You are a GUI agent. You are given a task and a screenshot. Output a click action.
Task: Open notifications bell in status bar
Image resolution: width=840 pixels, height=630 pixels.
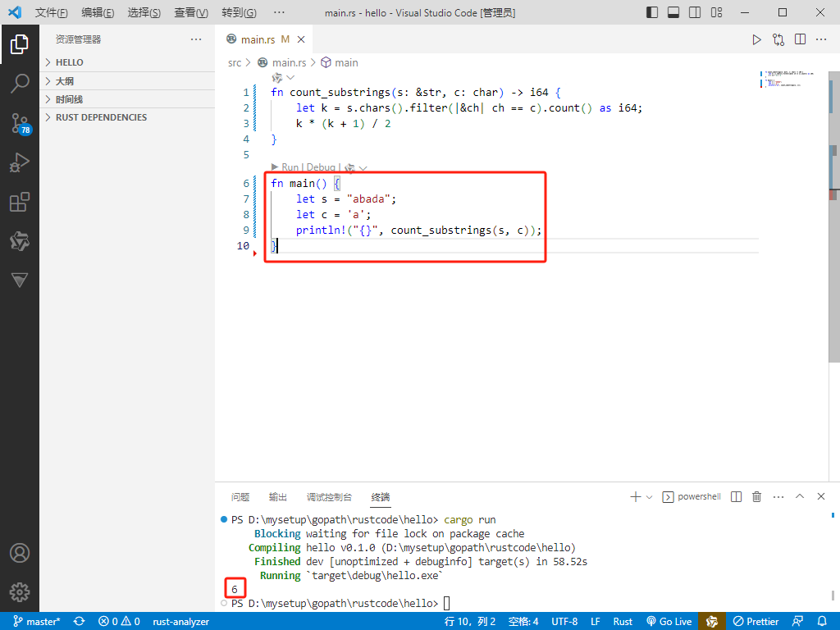822,621
